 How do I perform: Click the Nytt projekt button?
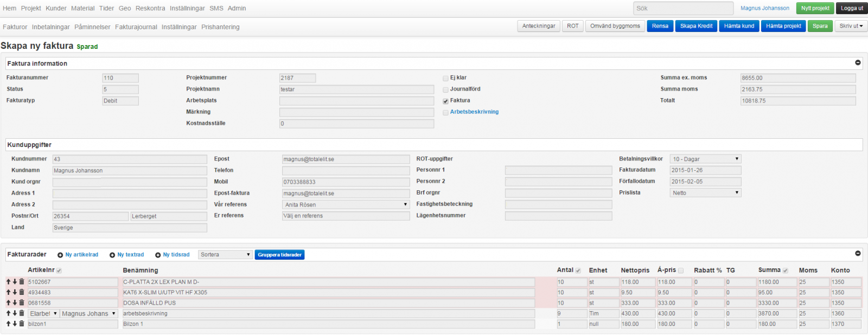tap(815, 8)
